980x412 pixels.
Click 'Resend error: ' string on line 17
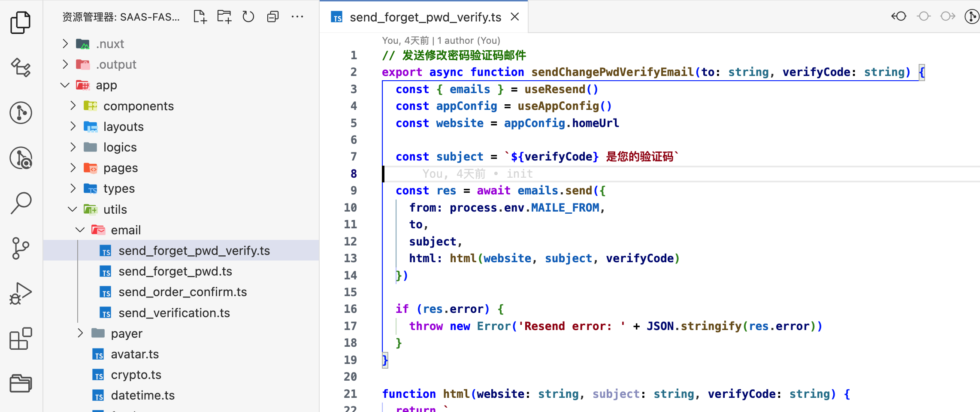572,326
